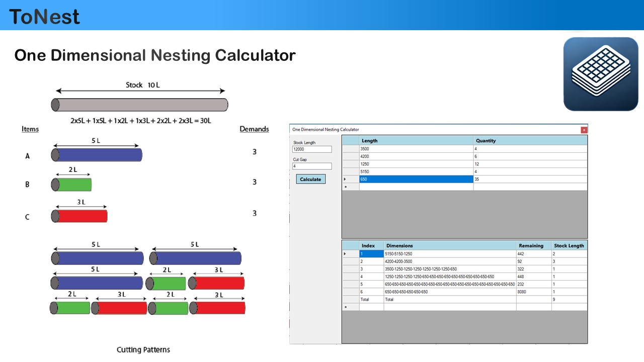
Task: Select Remaining value 8080
Action: click(534, 292)
